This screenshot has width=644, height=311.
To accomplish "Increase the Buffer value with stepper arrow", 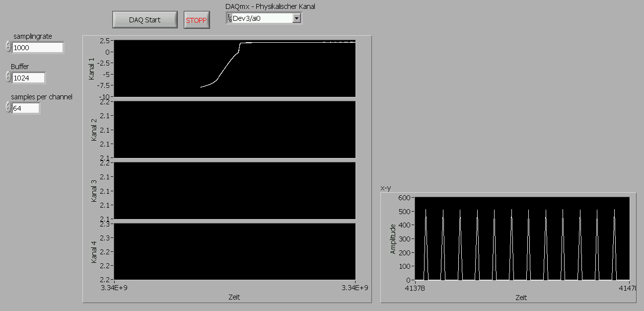I will pos(8,75).
